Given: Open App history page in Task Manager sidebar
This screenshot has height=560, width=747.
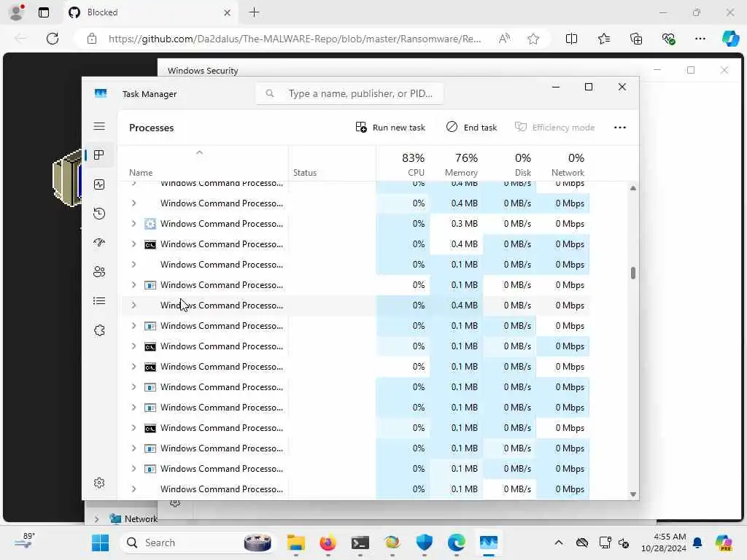Looking at the screenshot, I should click(x=99, y=214).
